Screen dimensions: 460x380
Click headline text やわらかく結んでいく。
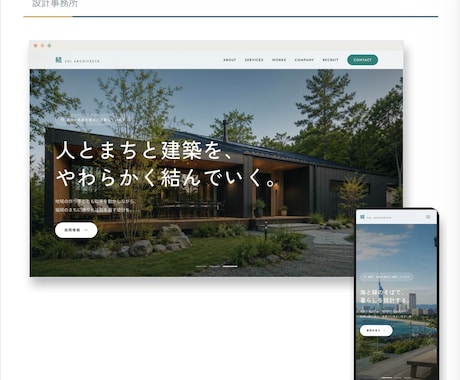(x=166, y=178)
